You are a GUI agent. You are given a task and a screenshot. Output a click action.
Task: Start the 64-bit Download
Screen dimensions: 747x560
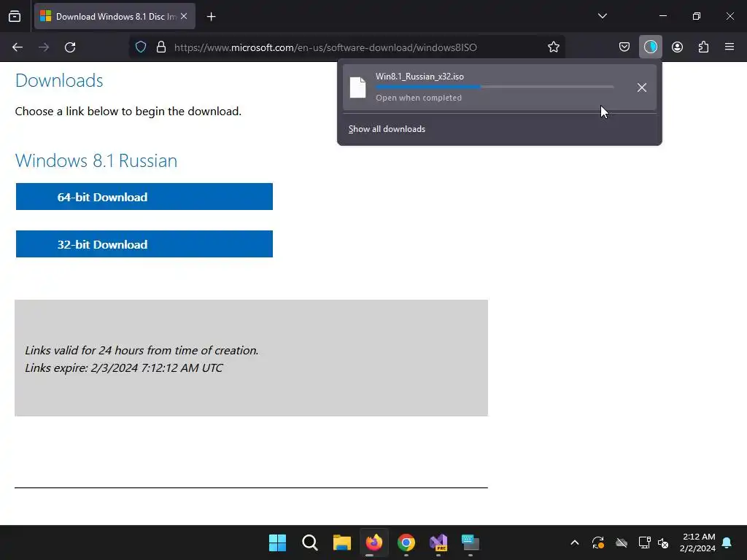(x=144, y=197)
